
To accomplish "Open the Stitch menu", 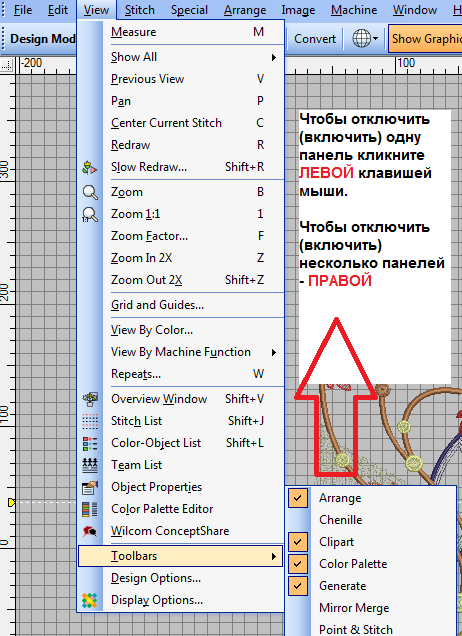I will pos(140,10).
